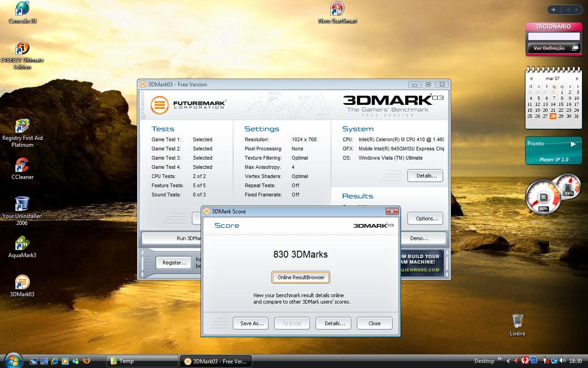Go to previous month in calendar gadget
The height and width of the screenshot is (368, 588).
tap(531, 79)
